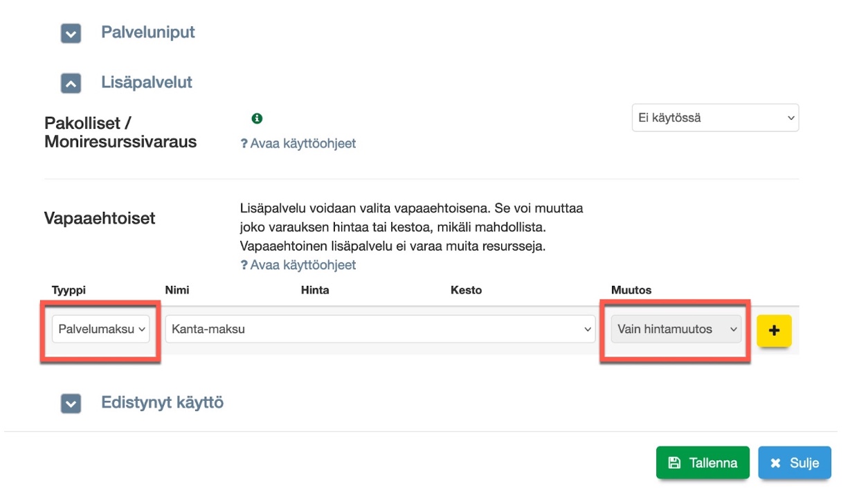Viewport: 868px width, 497px height.
Task: Open the Nimi dropdown showing Kanta-maksu
Action: (379, 329)
